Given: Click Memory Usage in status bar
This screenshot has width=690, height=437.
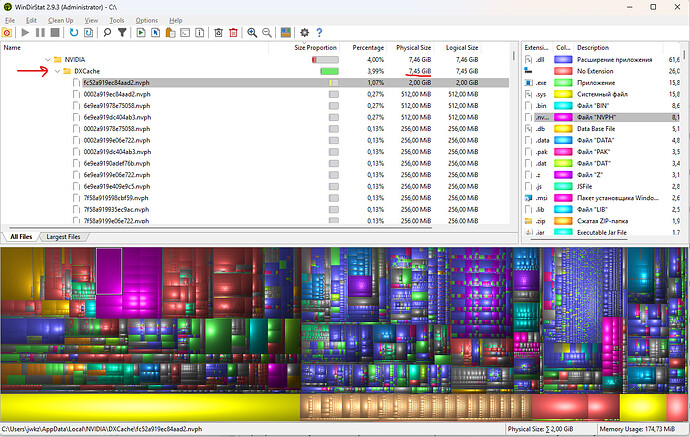Looking at the screenshot, I should pyautogui.click(x=637, y=429).
